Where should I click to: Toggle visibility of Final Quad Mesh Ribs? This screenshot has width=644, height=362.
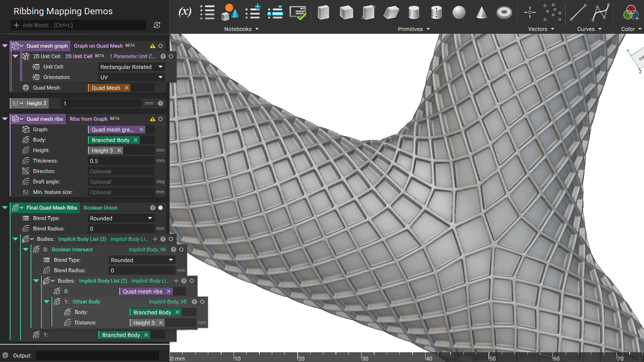[160, 208]
